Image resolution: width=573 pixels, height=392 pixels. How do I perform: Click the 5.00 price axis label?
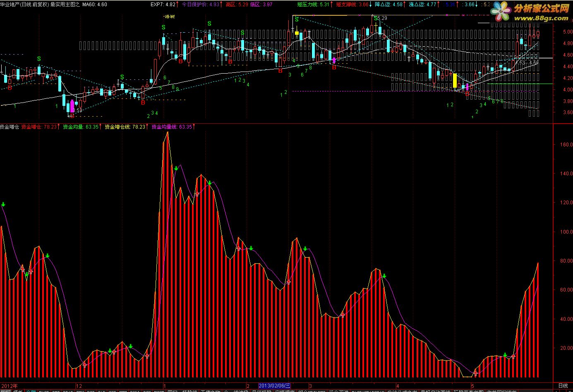pos(568,32)
